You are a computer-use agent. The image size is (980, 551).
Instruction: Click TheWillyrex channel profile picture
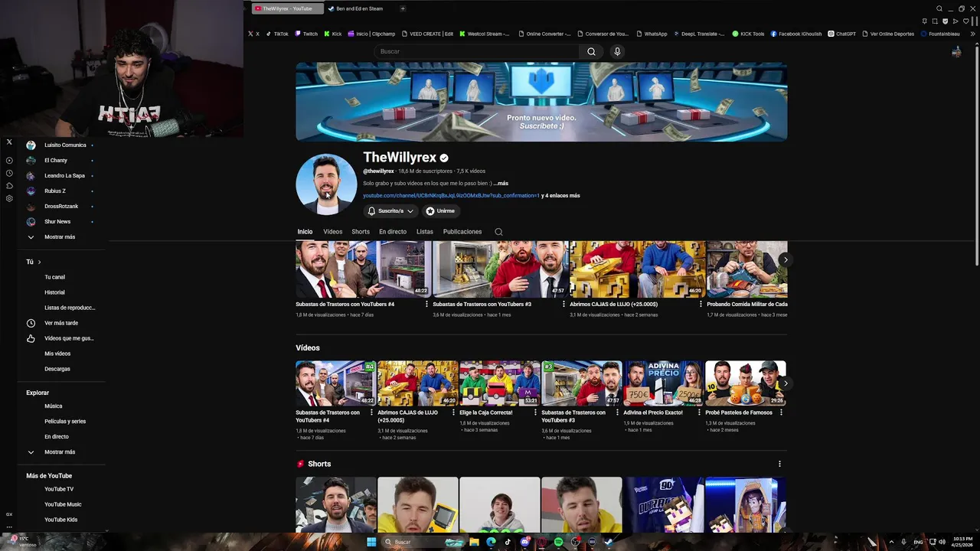326,184
